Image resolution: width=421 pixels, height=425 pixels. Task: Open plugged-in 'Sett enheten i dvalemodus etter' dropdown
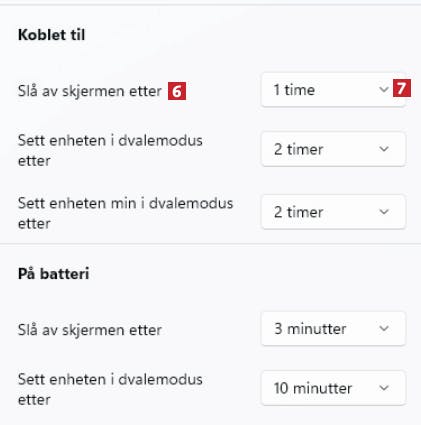point(333,149)
